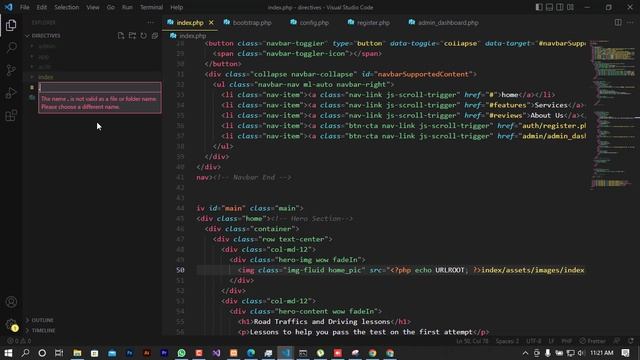Refresh the Explorer file tree

point(143,36)
